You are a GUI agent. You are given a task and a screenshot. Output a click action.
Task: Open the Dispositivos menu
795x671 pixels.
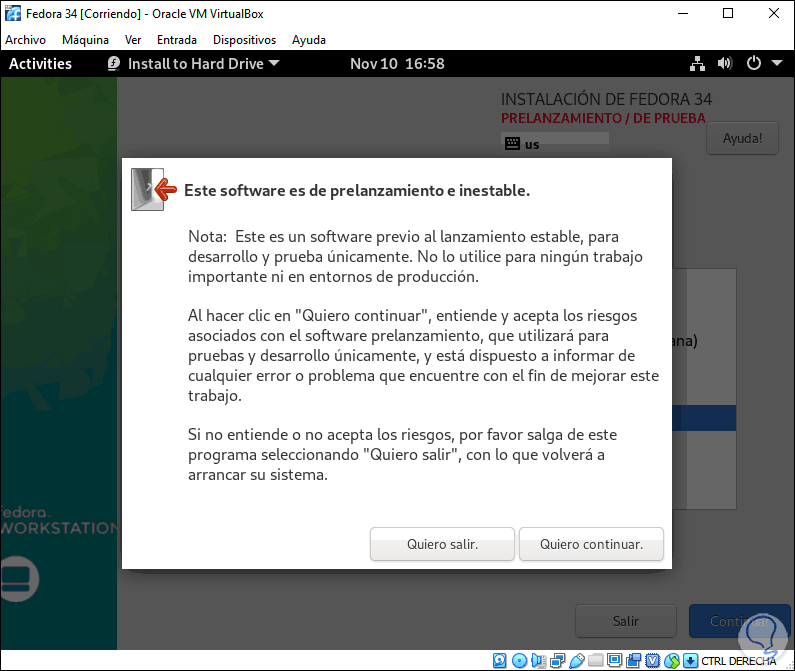[244, 40]
